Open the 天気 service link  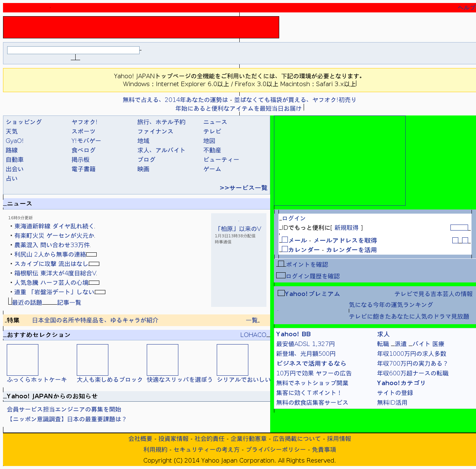pyautogui.click(x=12, y=131)
